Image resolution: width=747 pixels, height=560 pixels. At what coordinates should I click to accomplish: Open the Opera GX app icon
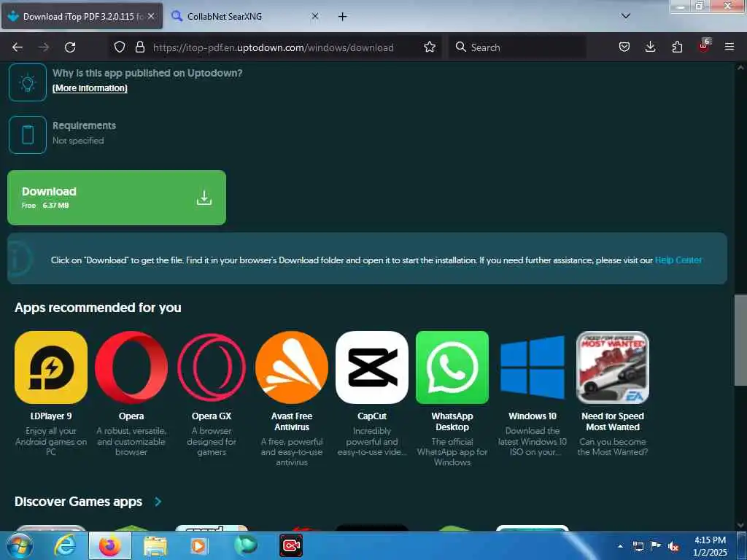(212, 367)
